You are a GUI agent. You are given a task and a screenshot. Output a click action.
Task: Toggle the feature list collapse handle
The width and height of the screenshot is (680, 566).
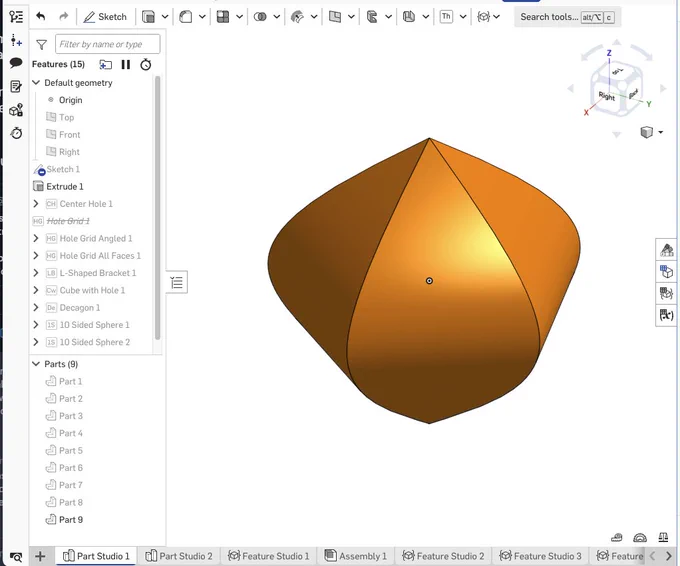point(177,282)
